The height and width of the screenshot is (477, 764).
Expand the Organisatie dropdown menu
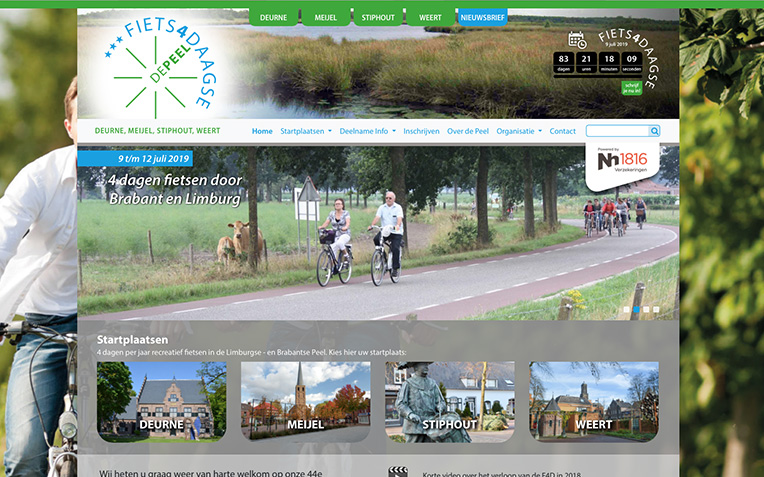(x=519, y=131)
